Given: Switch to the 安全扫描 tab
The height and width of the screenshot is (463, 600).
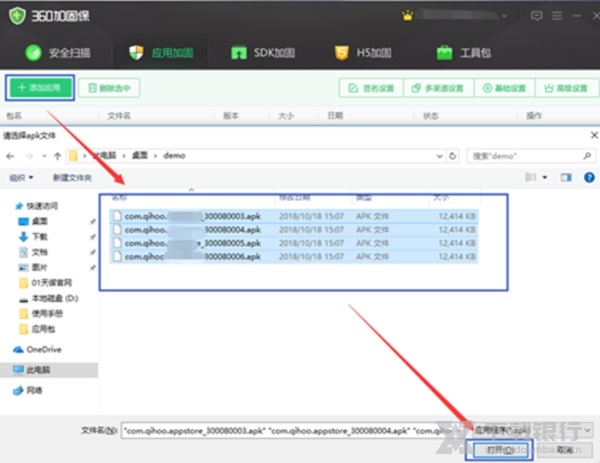Looking at the screenshot, I should tap(58, 53).
